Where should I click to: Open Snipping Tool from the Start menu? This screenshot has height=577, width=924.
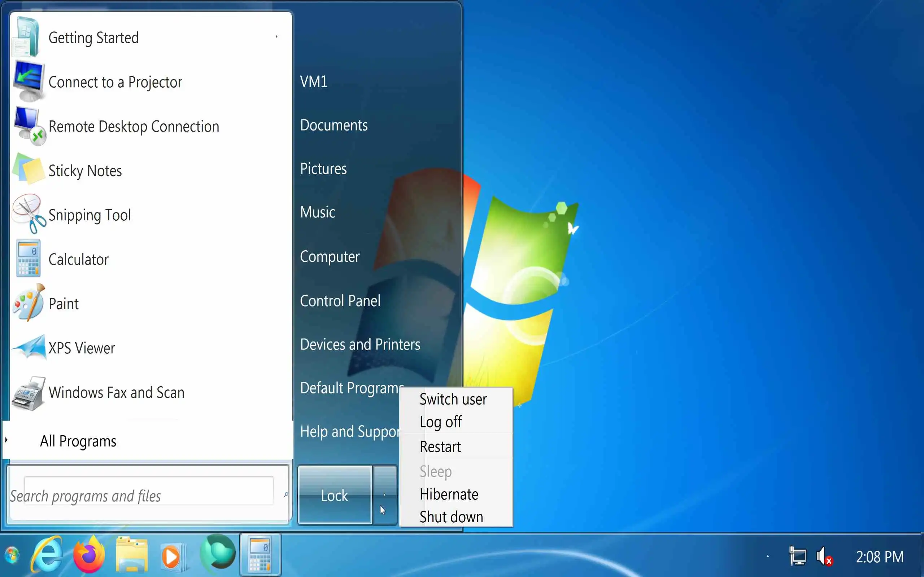pos(90,215)
